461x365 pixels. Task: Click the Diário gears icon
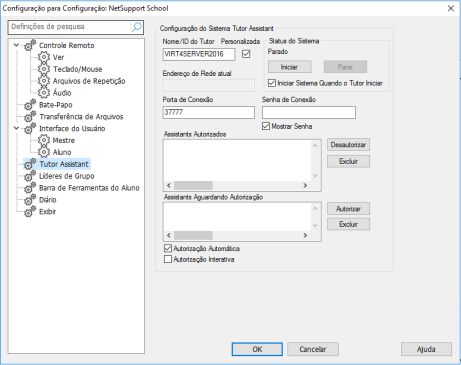click(30, 200)
